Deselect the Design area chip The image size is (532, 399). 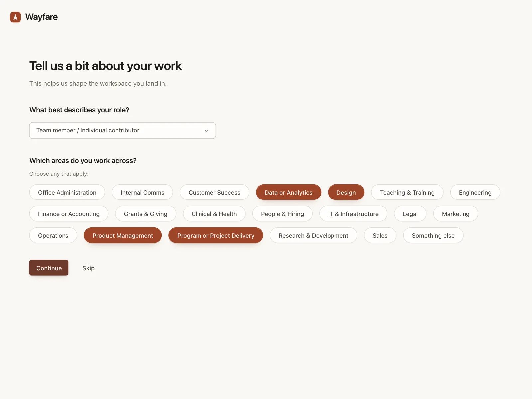click(346, 192)
